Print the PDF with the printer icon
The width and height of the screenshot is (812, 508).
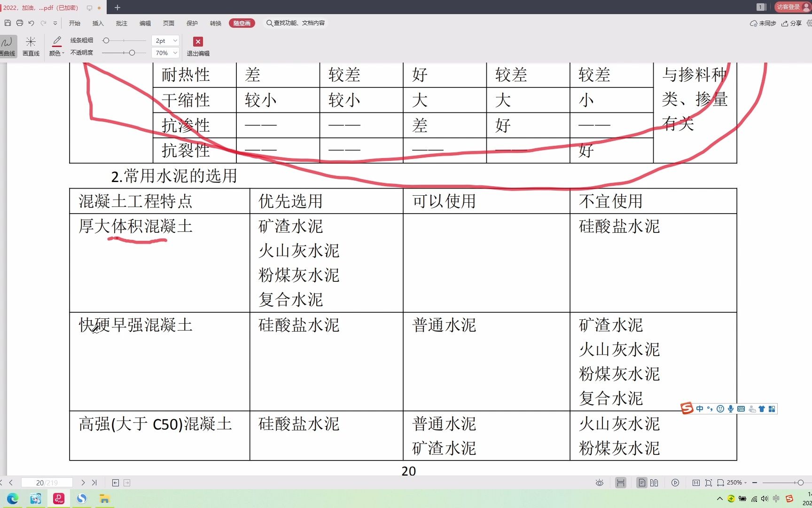point(19,23)
